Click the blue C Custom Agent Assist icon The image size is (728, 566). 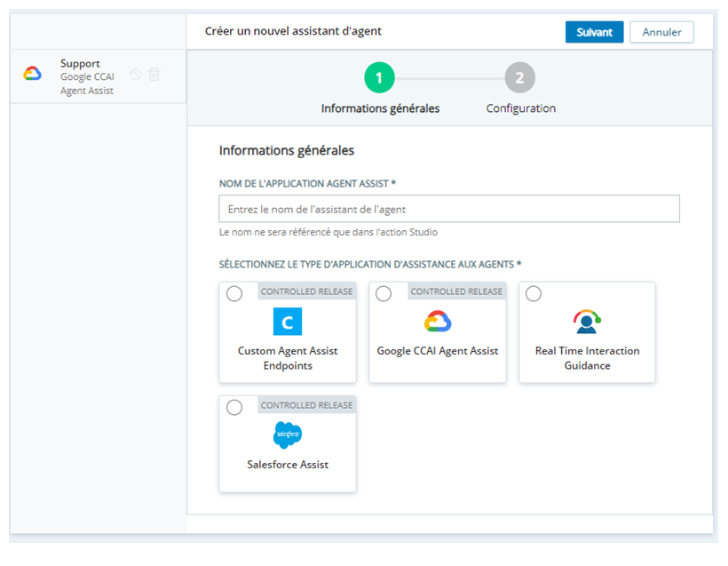click(x=288, y=322)
